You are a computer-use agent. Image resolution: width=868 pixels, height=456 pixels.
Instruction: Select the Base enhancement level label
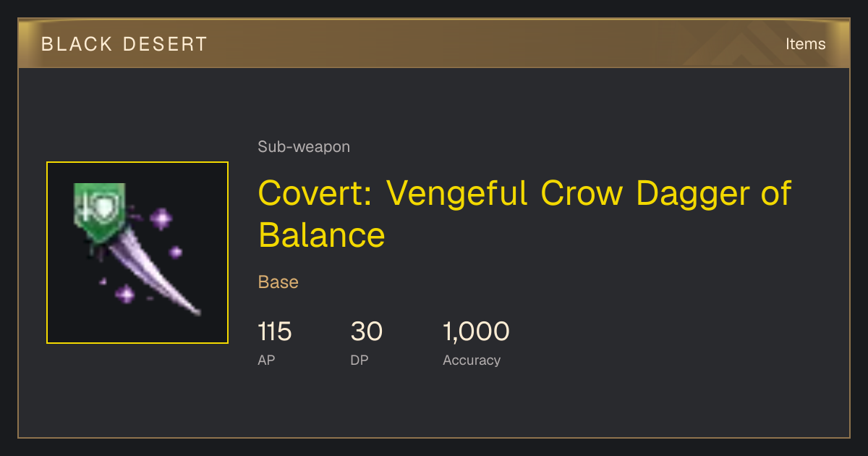click(x=278, y=282)
